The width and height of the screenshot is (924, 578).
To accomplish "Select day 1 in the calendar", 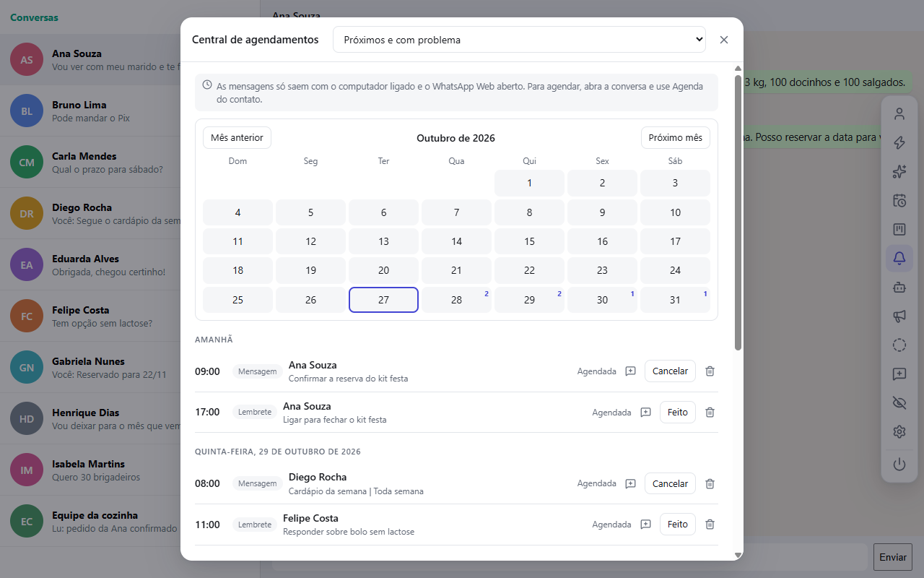I will coord(529,183).
